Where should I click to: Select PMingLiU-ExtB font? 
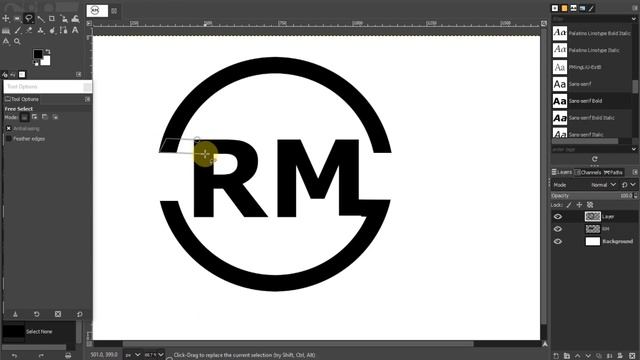click(592, 67)
